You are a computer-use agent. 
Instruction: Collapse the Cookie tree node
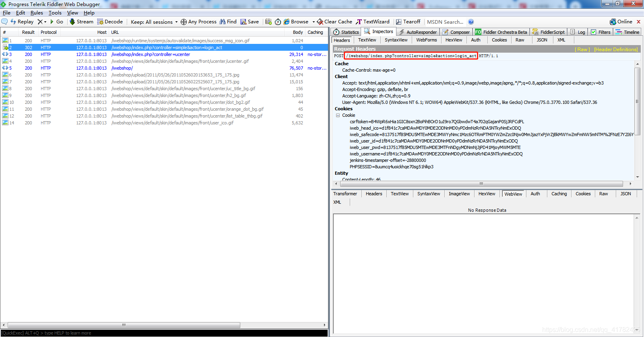click(x=338, y=115)
